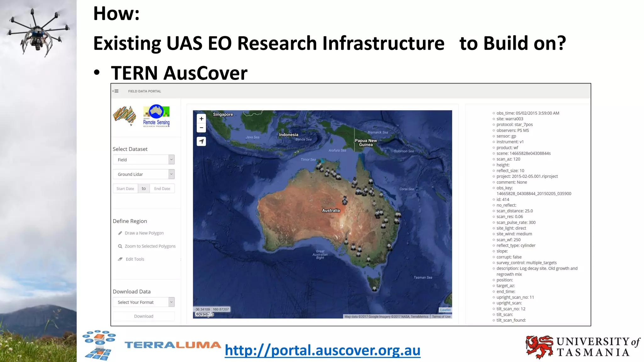Zoom out the map with minus button

[201, 128]
